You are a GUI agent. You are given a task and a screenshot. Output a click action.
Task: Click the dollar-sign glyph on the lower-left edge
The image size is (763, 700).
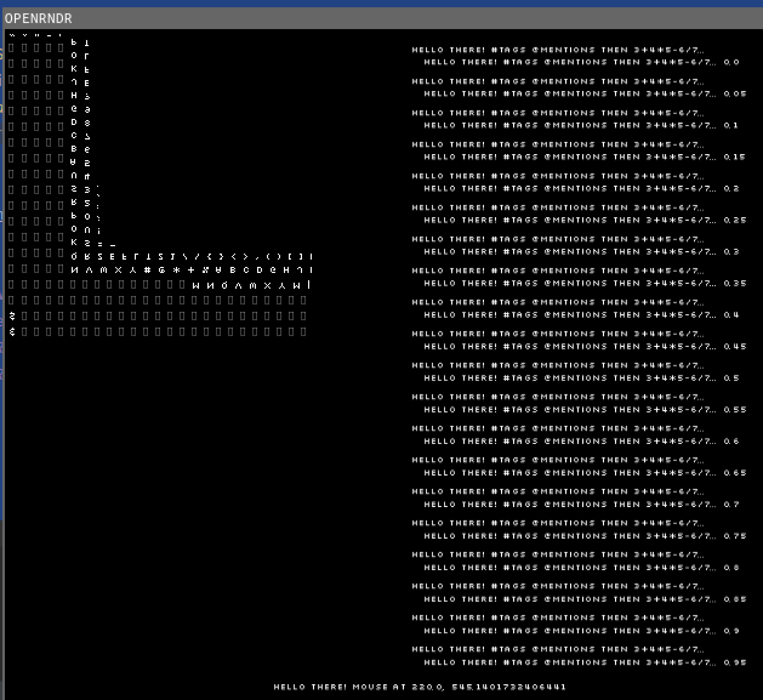pos(12,332)
